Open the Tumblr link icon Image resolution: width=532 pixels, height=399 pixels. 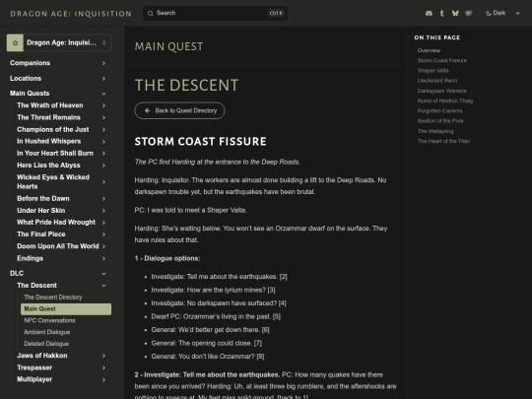tap(441, 13)
